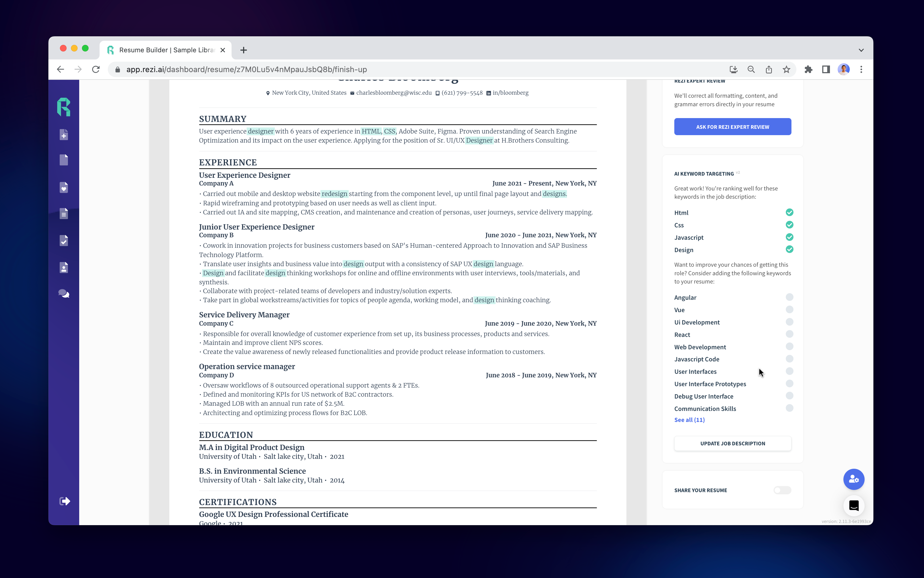The width and height of the screenshot is (924, 578).
Task: Click LinkedIn in/bloomberg on resume header
Action: (x=507, y=93)
